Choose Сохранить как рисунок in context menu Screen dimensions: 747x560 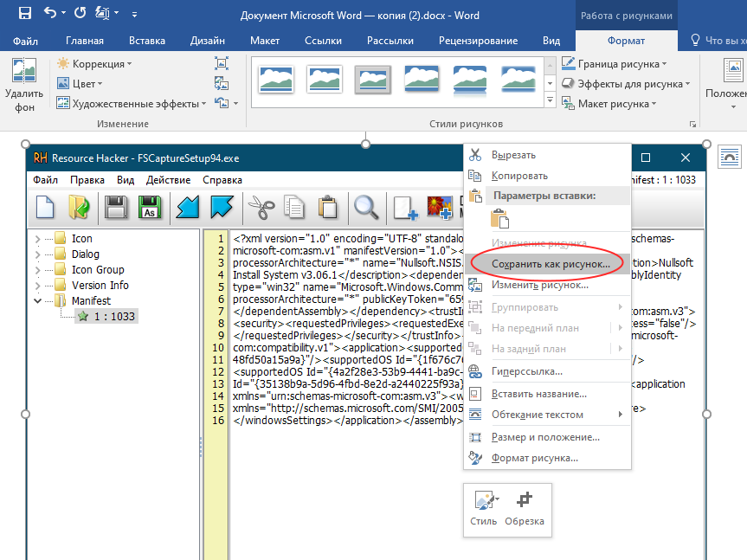pyautogui.click(x=547, y=264)
